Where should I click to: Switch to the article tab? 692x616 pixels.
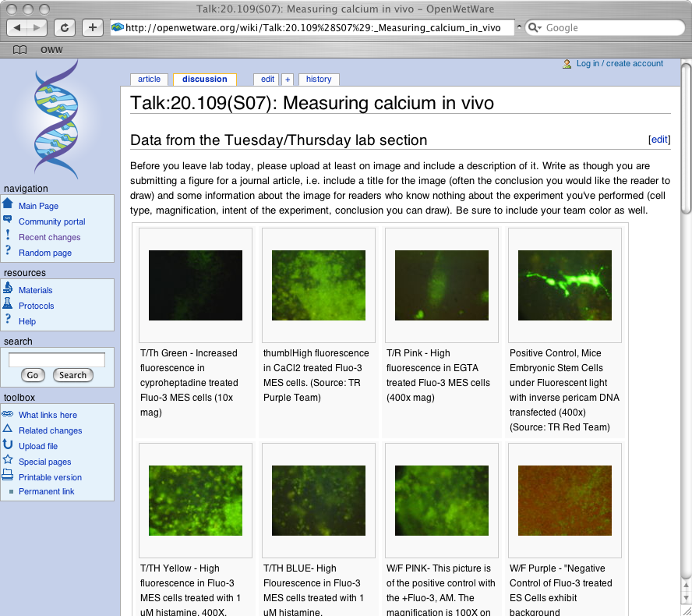coord(149,80)
